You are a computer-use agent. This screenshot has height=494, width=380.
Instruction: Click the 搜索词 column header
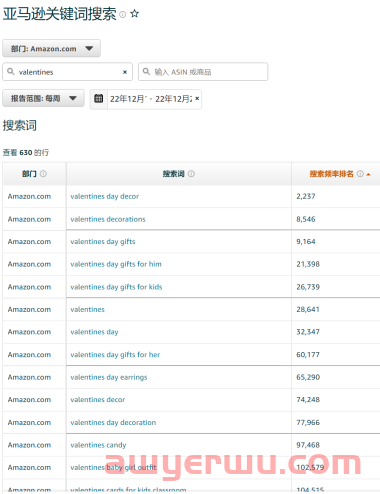click(x=173, y=174)
